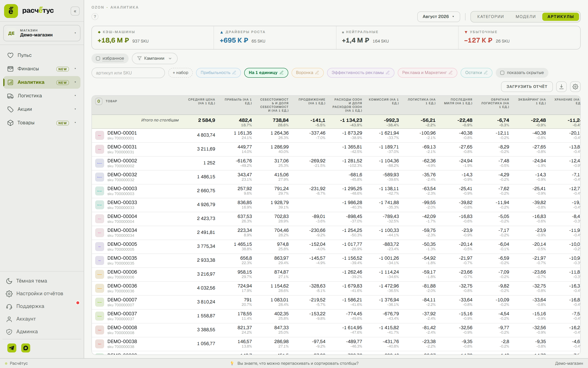
Task: Activate the Эффективность рекламы column set
Action: [361, 73]
